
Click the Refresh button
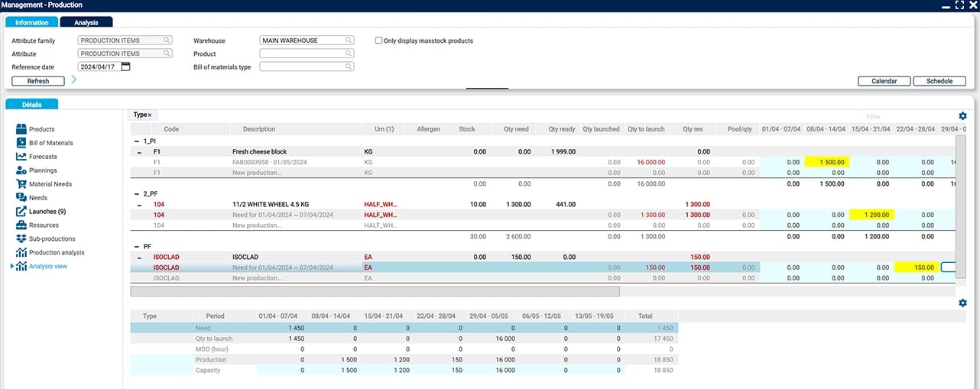click(38, 81)
